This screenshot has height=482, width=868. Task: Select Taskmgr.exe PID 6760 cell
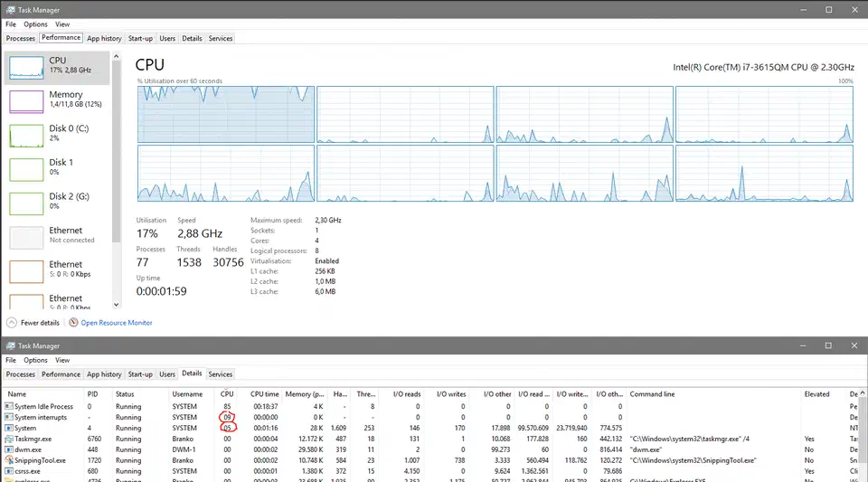click(94, 439)
